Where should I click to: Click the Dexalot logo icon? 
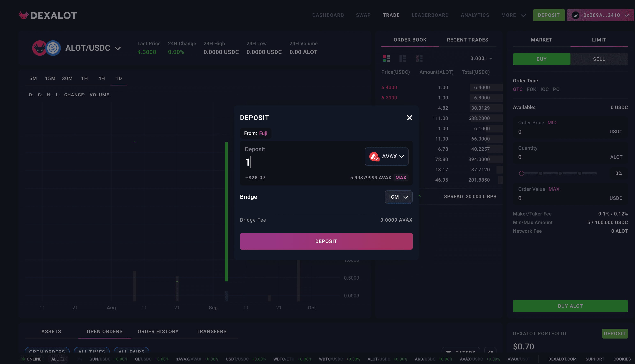point(23,15)
